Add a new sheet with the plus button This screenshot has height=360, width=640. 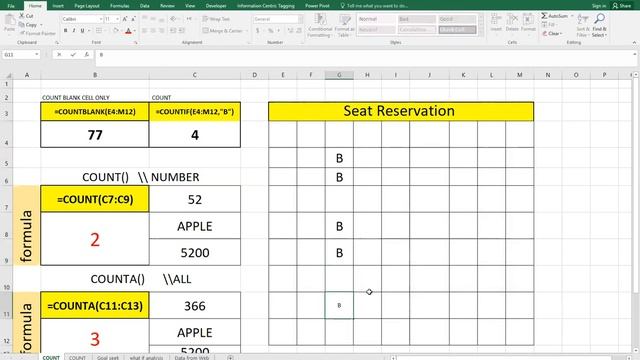[230, 358]
